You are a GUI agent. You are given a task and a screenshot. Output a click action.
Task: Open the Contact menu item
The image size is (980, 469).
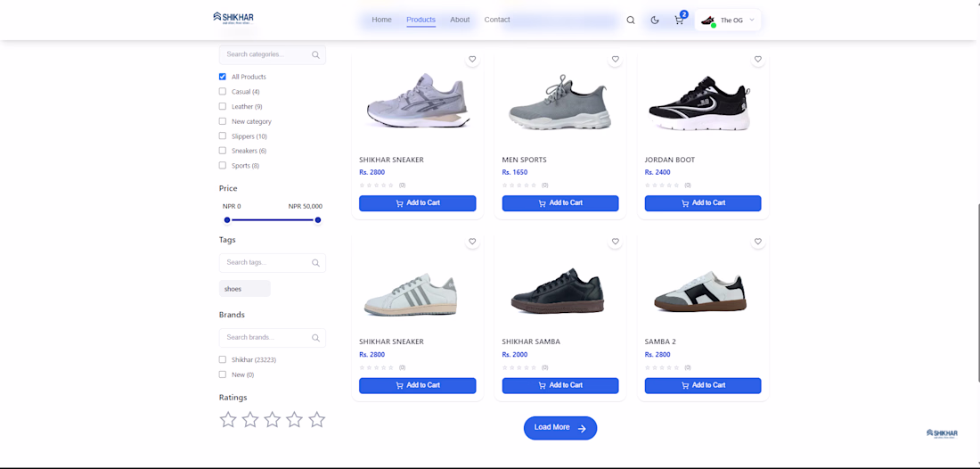pos(497,20)
